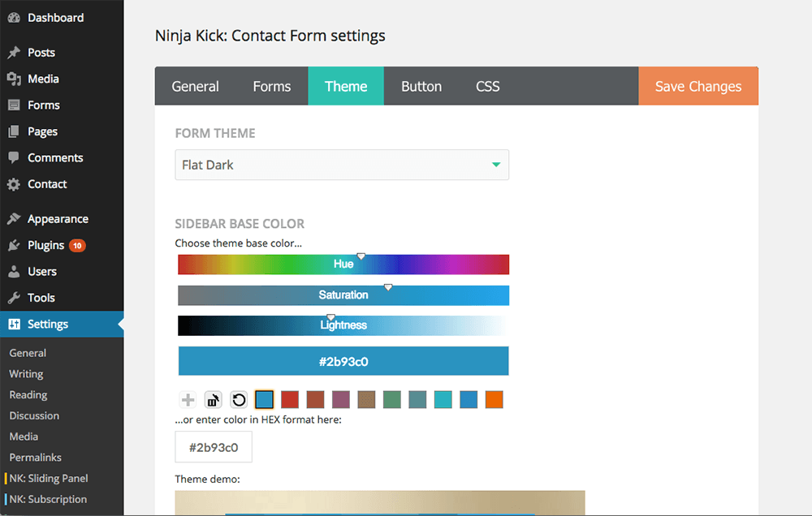This screenshot has height=516, width=812.
Task: Open the Button tab
Action: [421, 86]
